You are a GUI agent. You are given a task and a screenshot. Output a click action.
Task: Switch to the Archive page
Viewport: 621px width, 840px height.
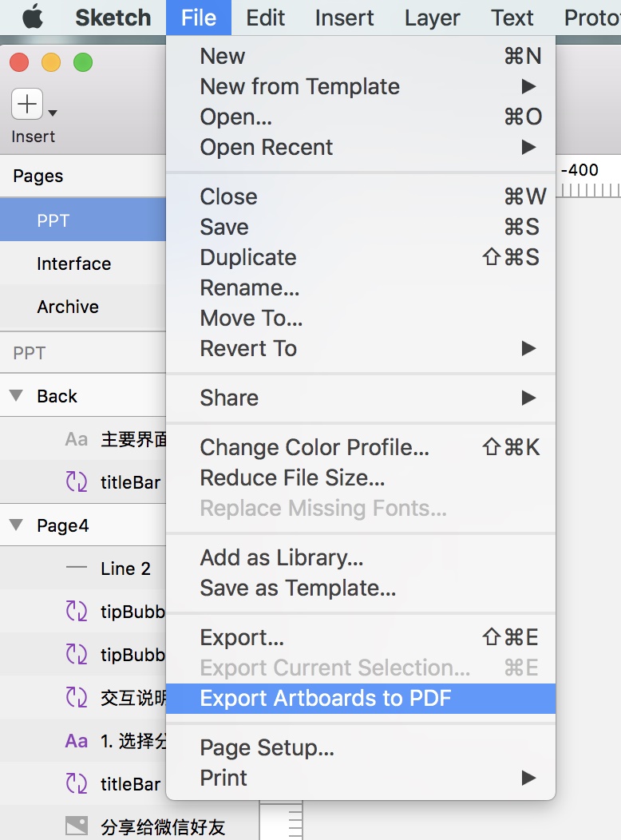pyautogui.click(x=68, y=307)
